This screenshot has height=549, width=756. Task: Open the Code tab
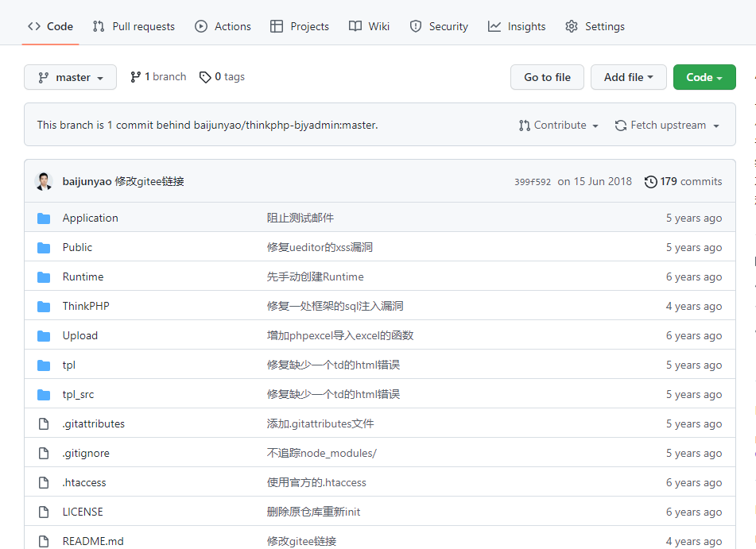click(x=50, y=26)
